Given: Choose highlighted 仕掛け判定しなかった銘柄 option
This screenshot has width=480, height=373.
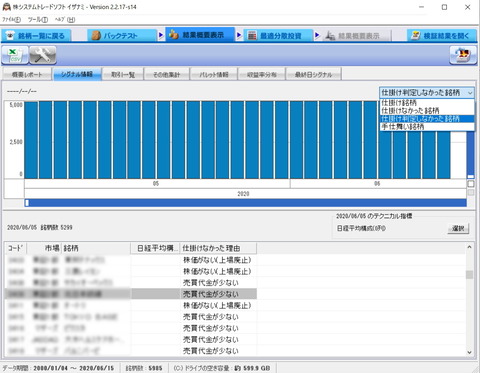Looking at the screenshot, I should click(x=427, y=119).
